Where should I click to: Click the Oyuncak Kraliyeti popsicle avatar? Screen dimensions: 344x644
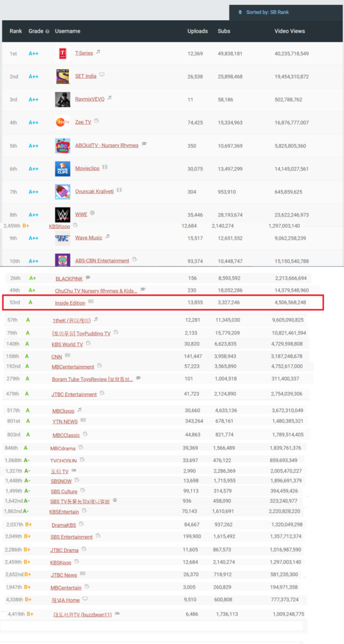coord(62,192)
